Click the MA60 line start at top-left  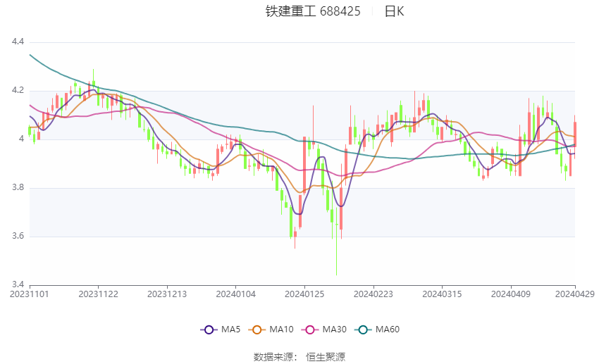click(x=30, y=55)
